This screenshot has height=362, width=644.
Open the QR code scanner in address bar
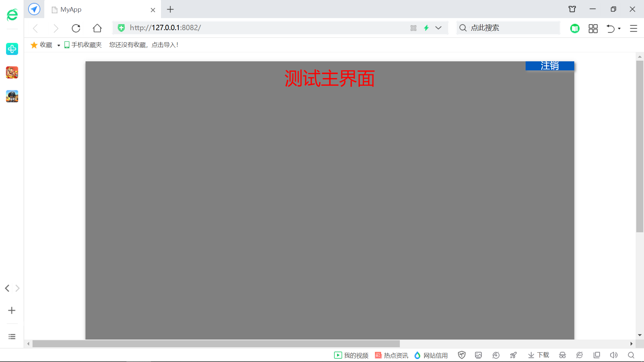pos(413,28)
